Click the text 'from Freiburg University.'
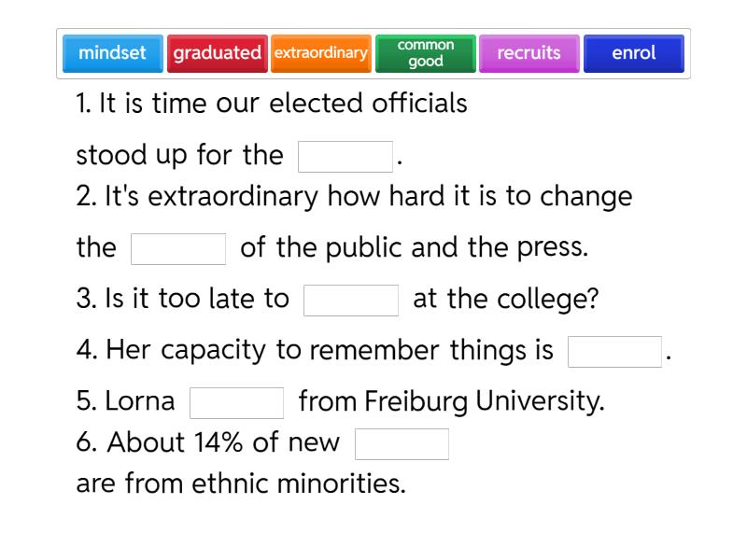Image resolution: width=747 pixels, height=560 pixels. [x=452, y=402]
